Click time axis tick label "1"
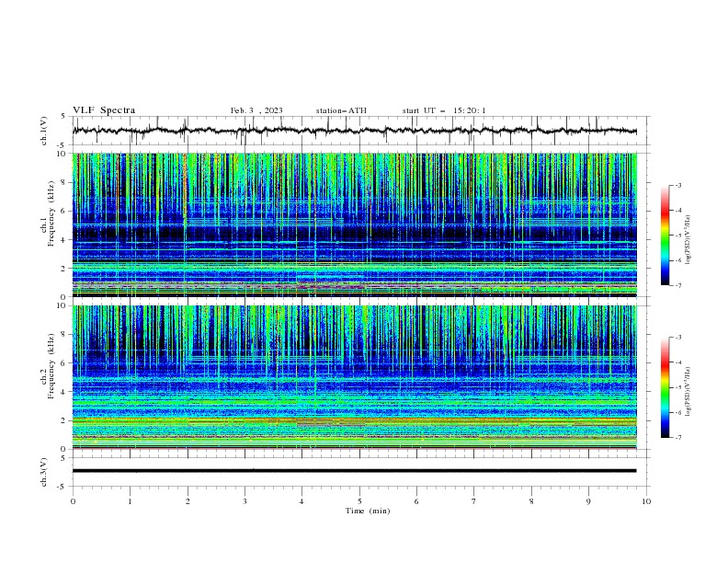Viewport: 728px width, 563px height. (130, 501)
